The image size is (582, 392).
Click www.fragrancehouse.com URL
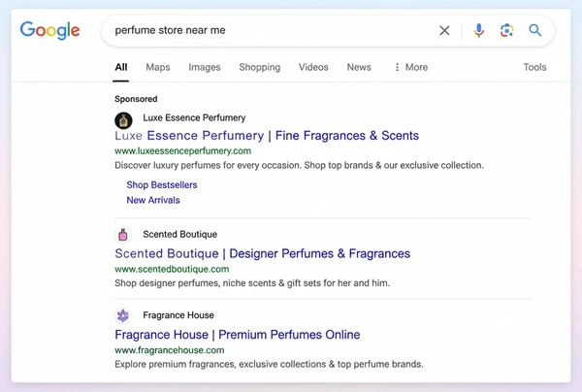point(169,350)
